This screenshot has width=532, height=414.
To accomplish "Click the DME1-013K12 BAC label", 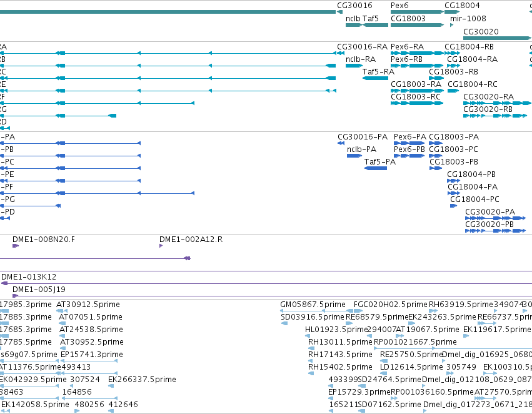I will point(29,277).
